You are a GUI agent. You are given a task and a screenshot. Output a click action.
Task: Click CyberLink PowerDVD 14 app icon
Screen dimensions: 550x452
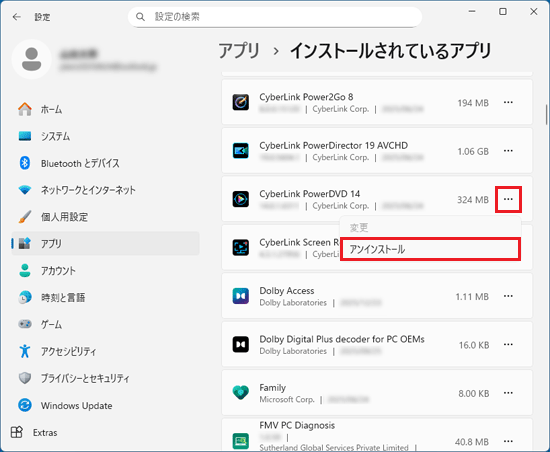(x=241, y=199)
